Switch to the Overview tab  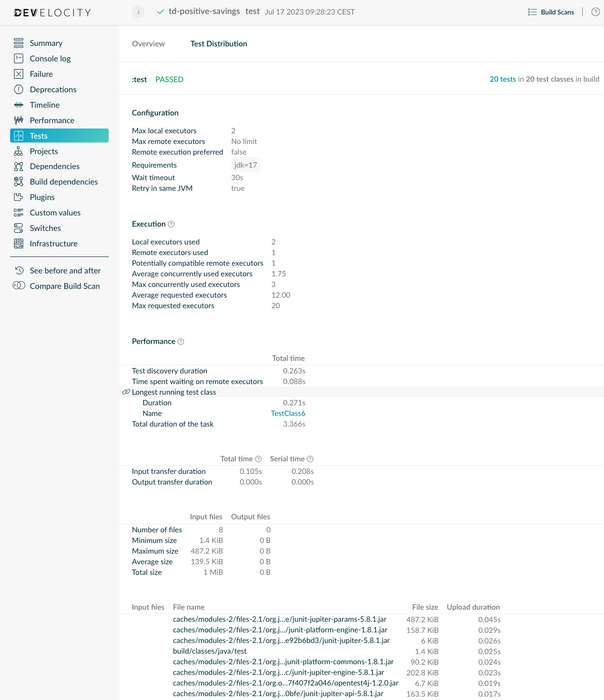[x=148, y=43]
